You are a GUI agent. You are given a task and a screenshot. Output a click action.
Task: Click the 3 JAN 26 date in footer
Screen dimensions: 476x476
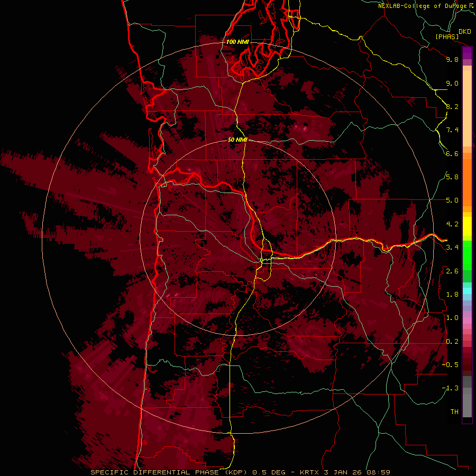pos(343,472)
